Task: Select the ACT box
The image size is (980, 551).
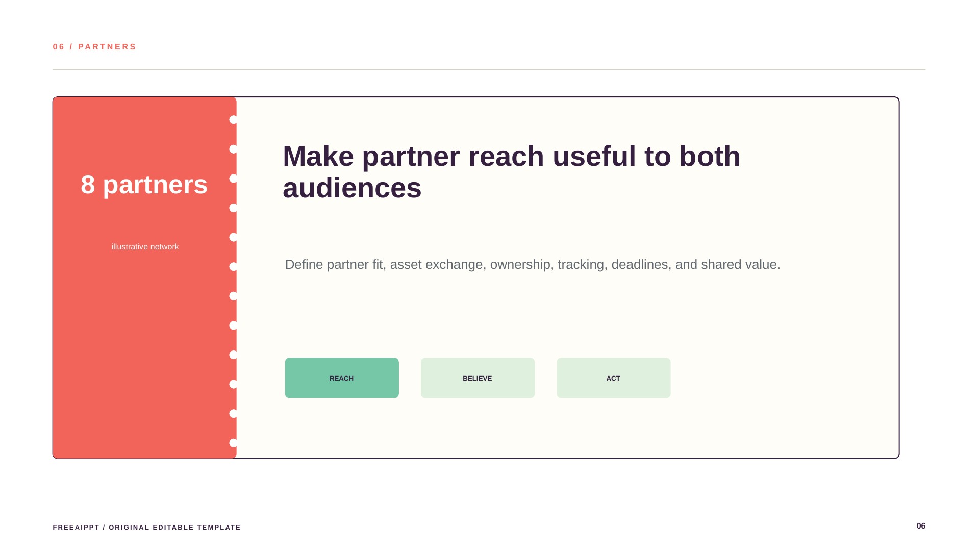Action: coord(614,378)
